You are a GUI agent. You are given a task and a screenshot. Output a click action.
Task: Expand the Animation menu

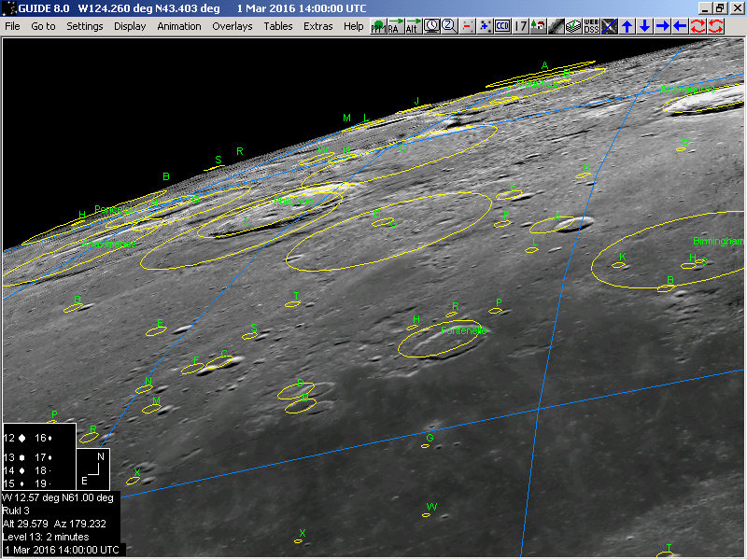(178, 26)
